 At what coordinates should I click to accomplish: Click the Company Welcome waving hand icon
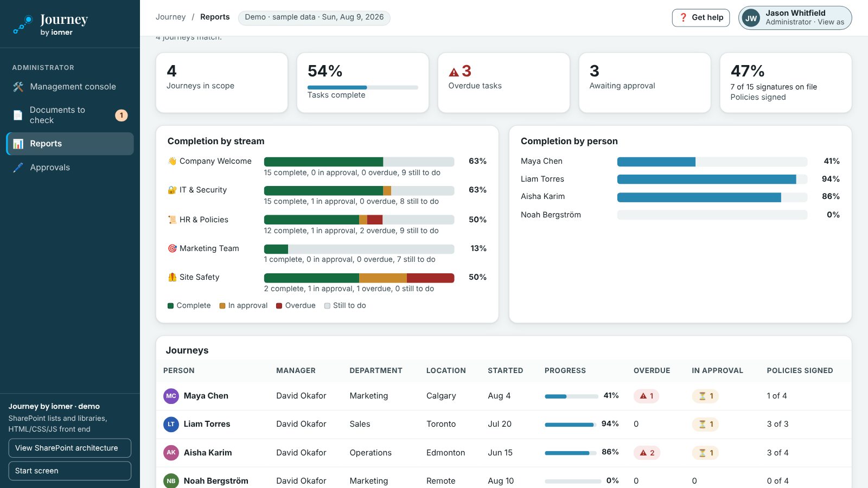172,161
